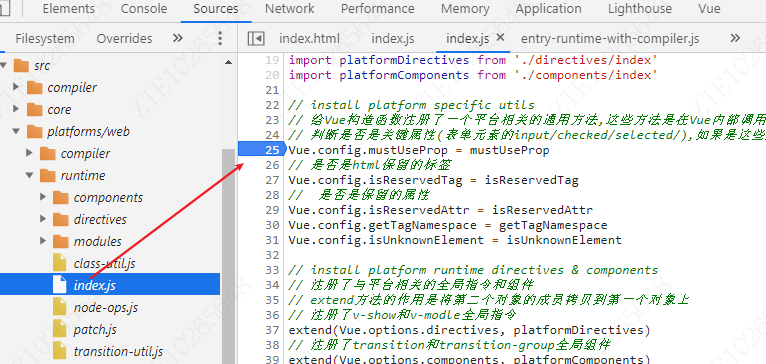This screenshot has height=364, width=766.
Task: Switch to the Console tab
Action: pyautogui.click(x=144, y=9)
